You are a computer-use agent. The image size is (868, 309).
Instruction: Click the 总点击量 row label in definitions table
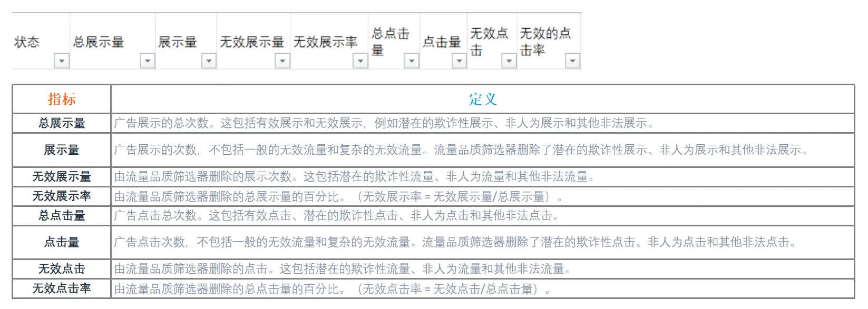click(62, 215)
